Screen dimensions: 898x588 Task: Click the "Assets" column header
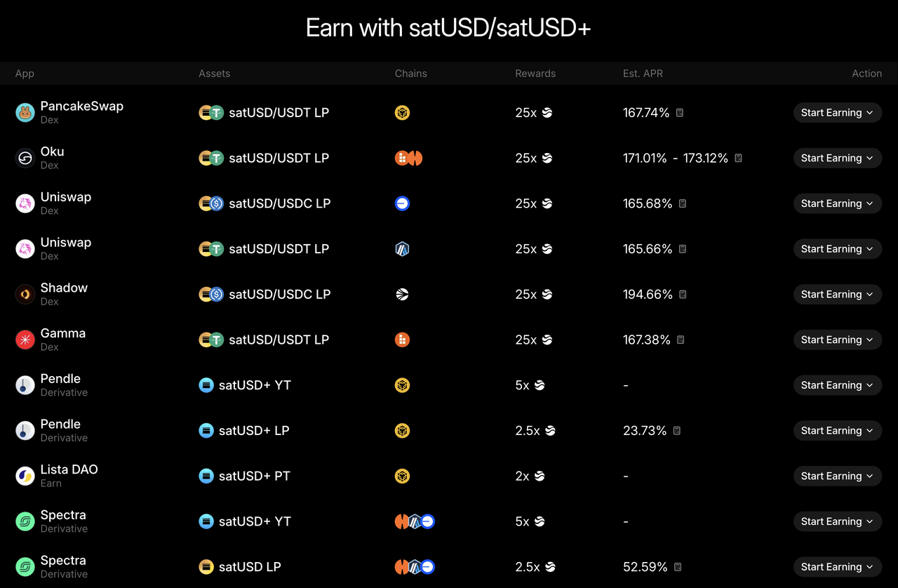(x=214, y=74)
